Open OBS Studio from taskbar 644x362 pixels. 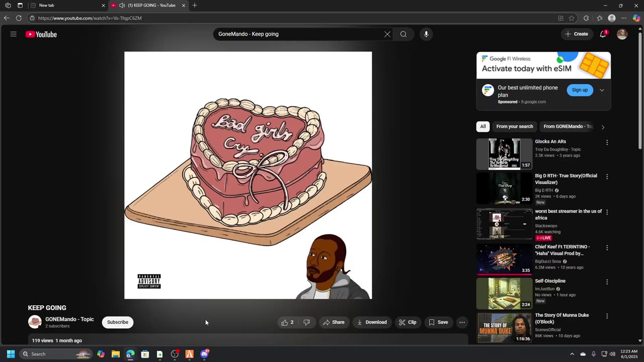pos(175,354)
